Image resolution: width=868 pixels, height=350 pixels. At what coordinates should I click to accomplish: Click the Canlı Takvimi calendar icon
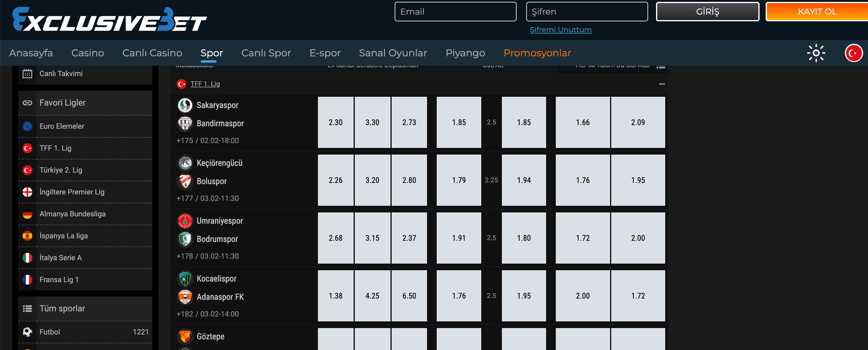27,73
